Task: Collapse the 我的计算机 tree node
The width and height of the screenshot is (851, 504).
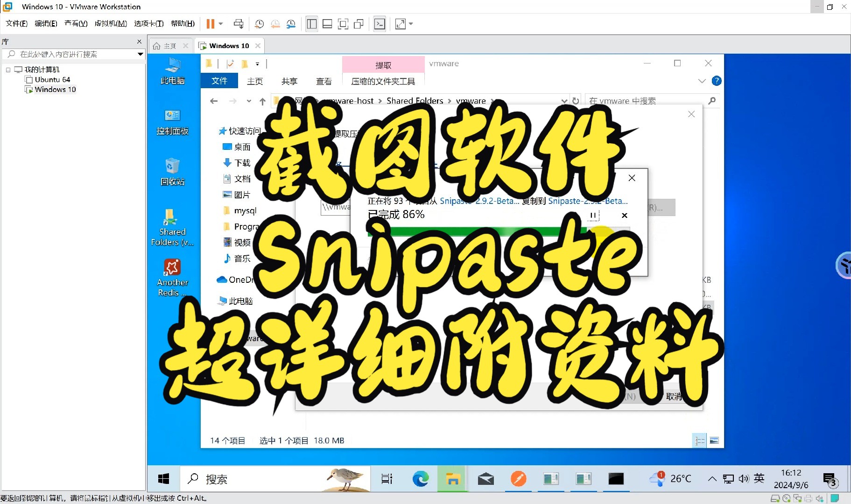Action: click(8, 70)
